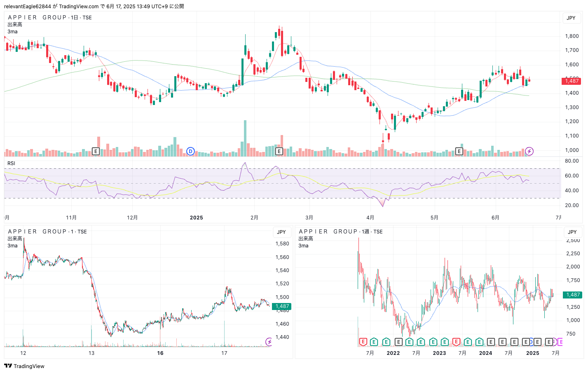Click the 2025 year label on daily time axis
The height and width of the screenshot is (373, 588).
click(x=196, y=217)
